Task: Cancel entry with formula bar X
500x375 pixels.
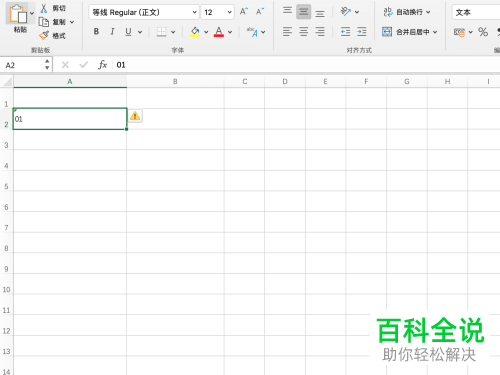Action: pos(65,65)
